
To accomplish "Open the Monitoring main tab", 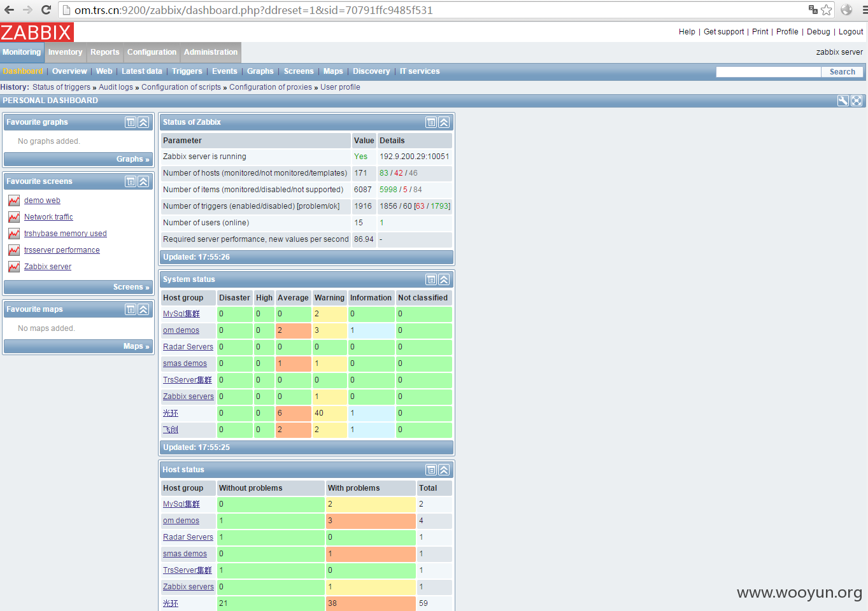I will coord(22,52).
